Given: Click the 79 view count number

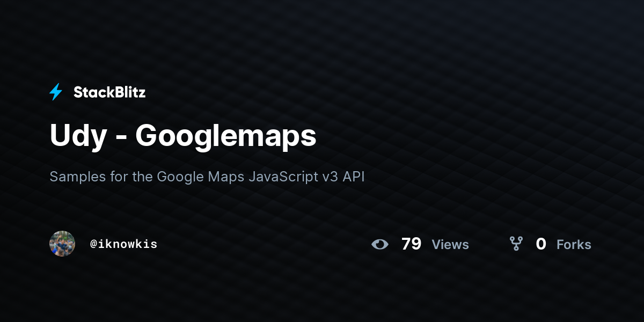Looking at the screenshot, I should click(411, 244).
